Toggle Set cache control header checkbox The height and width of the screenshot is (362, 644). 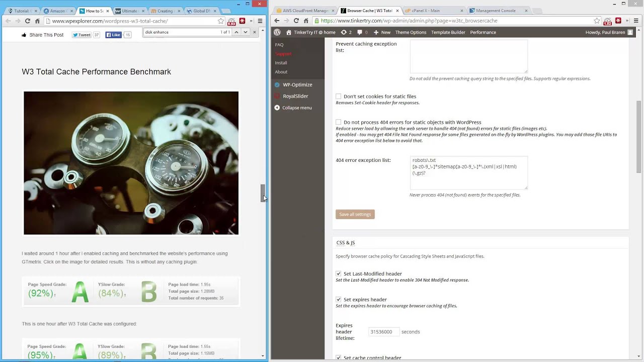pyautogui.click(x=339, y=358)
